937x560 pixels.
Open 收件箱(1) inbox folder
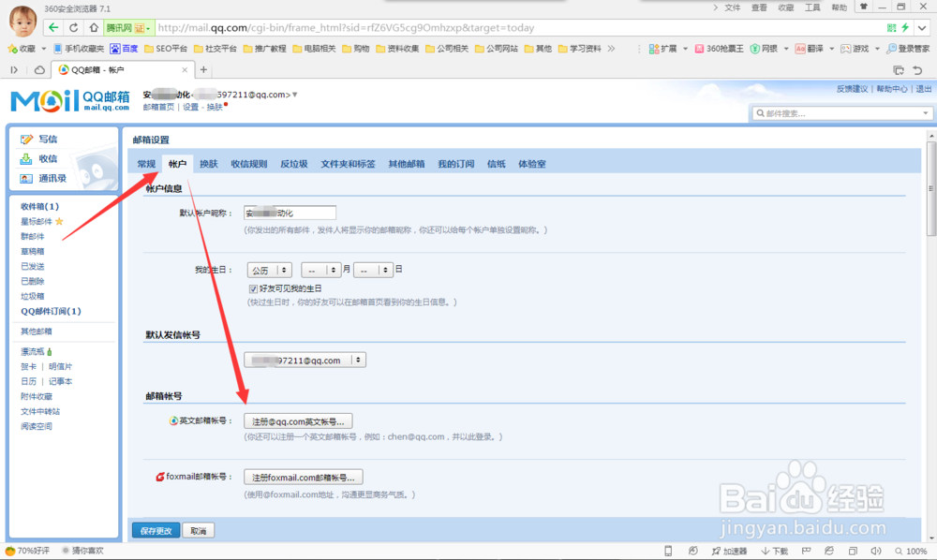point(40,207)
